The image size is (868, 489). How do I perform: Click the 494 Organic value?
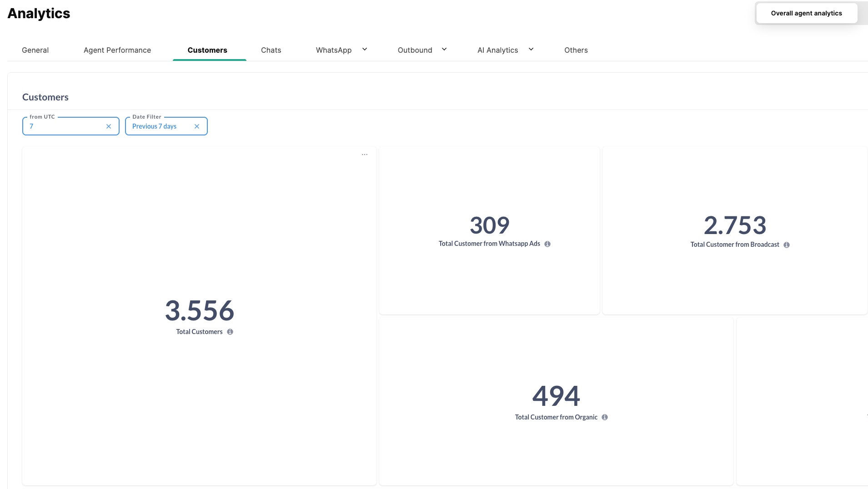pos(556,396)
